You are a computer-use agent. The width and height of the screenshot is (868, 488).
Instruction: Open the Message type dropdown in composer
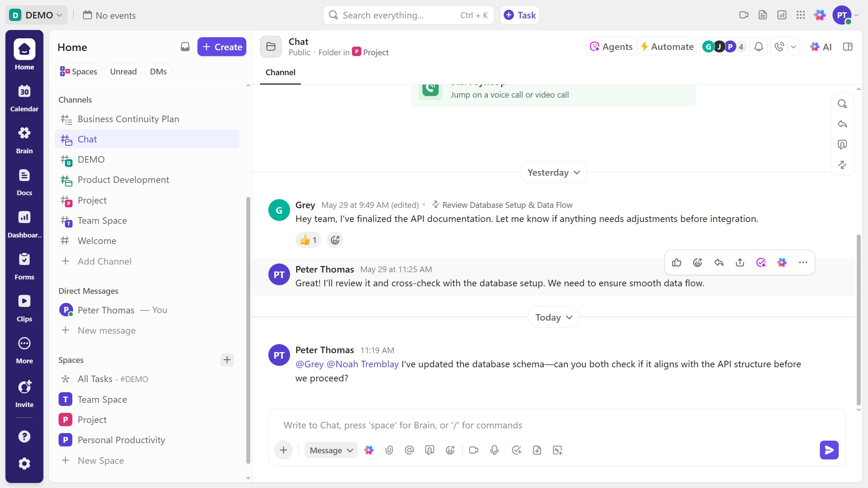click(x=331, y=450)
